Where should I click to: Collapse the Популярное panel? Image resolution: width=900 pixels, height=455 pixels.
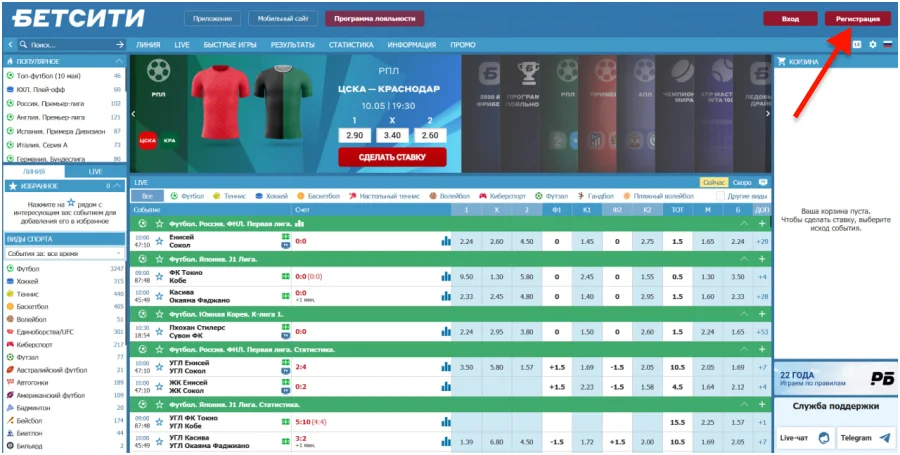click(x=119, y=61)
